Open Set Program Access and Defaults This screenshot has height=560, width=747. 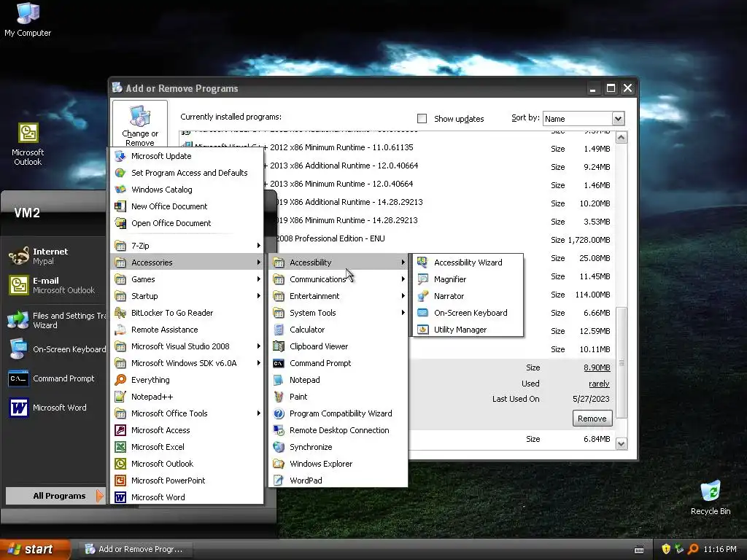(x=187, y=173)
